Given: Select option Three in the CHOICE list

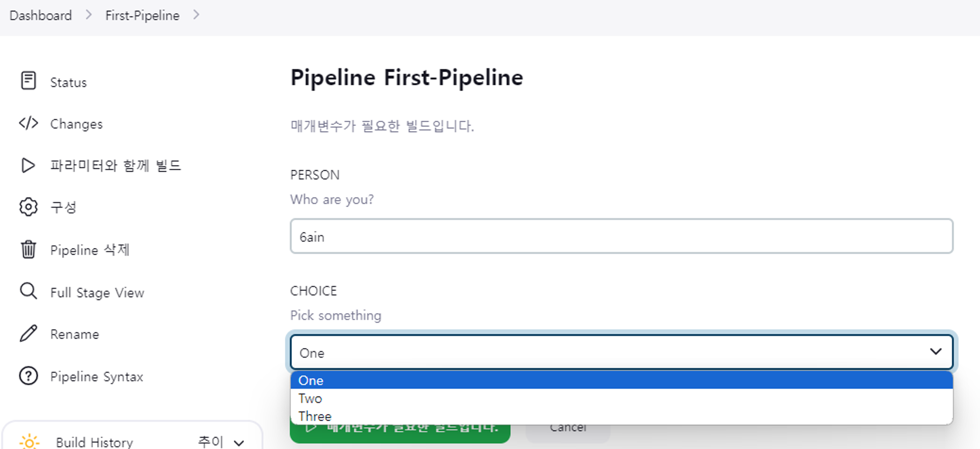Looking at the screenshot, I should point(315,416).
